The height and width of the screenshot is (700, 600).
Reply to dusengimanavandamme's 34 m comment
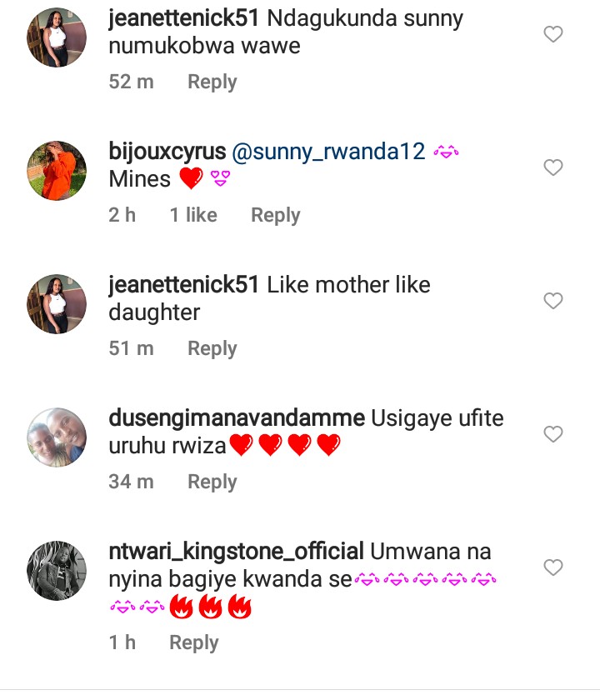pyautogui.click(x=212, y=482)
